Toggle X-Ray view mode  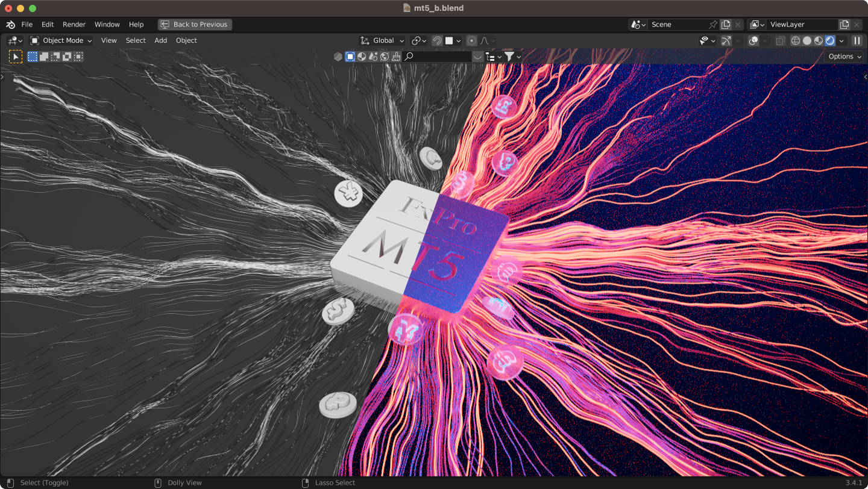coord(780,40)
